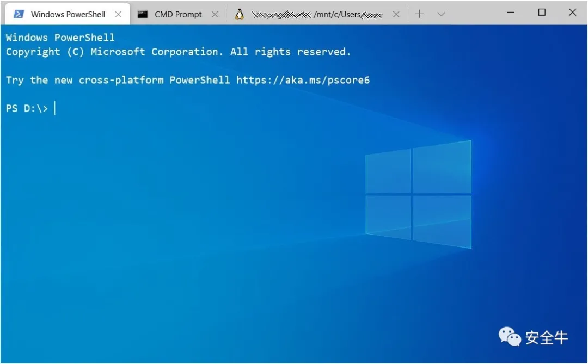The height and width of the screenshot is (364, 588).
Task: Click the PowerShell icon on first tab
Action: coord(19,14)
